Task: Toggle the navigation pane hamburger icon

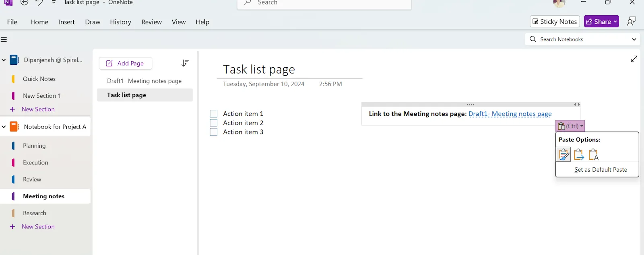Action: (4, 39)
